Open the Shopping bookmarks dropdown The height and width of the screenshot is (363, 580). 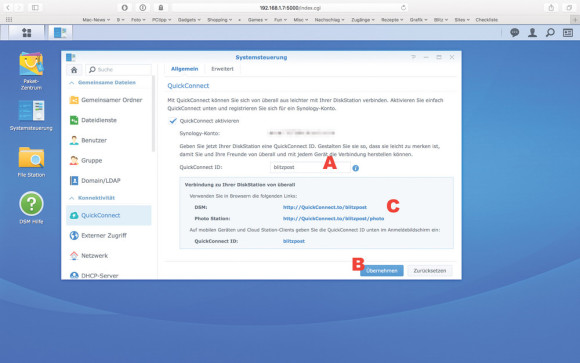220,20
